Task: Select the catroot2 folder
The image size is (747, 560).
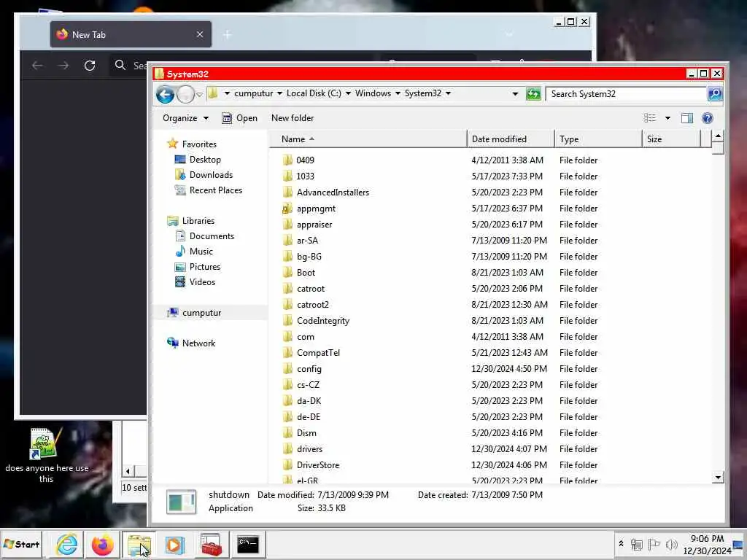Action: pyautogui.click(x=312, y=305)
